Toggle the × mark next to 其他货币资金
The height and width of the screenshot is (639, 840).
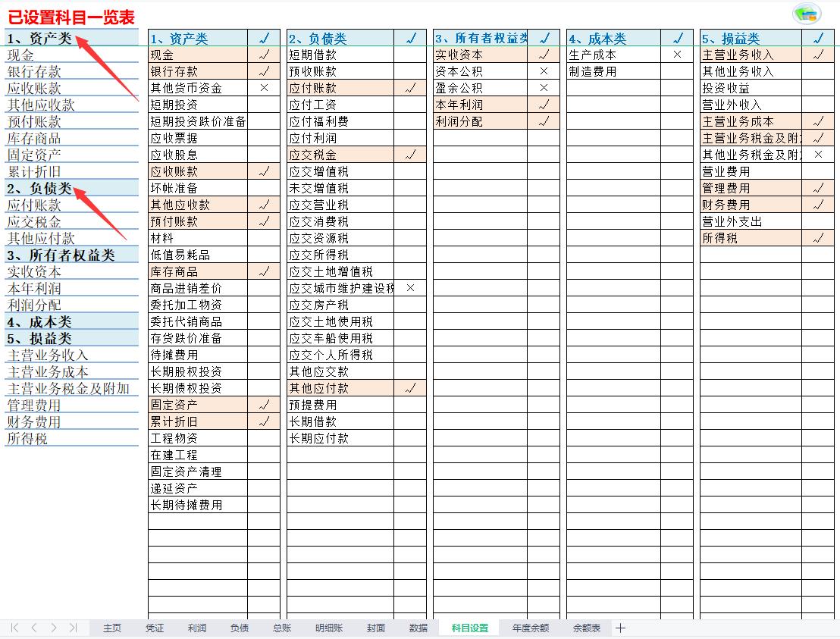click(x=264, y=87)
